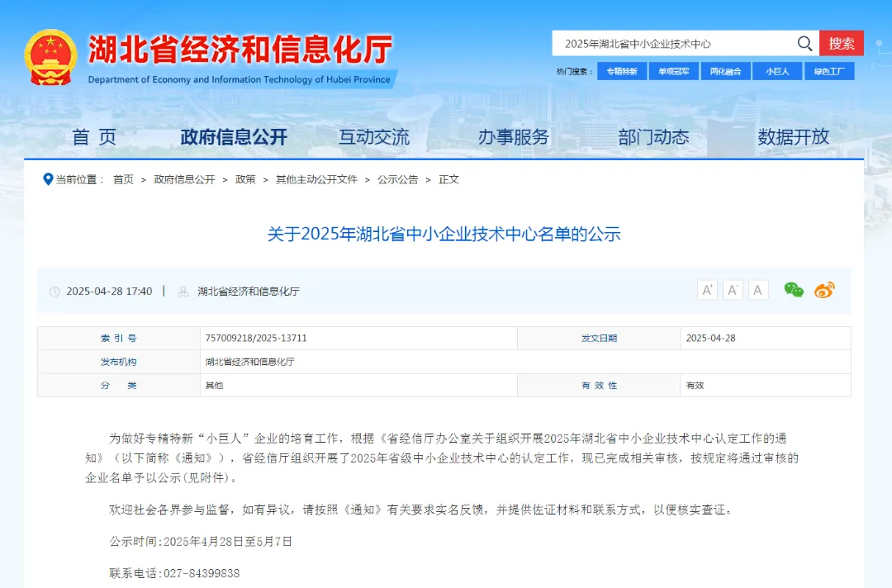The height and width of the screenshot is (588, 892).
Task: Open the 政府信息公开 navigation menu
Action: [x=234, y=137]
